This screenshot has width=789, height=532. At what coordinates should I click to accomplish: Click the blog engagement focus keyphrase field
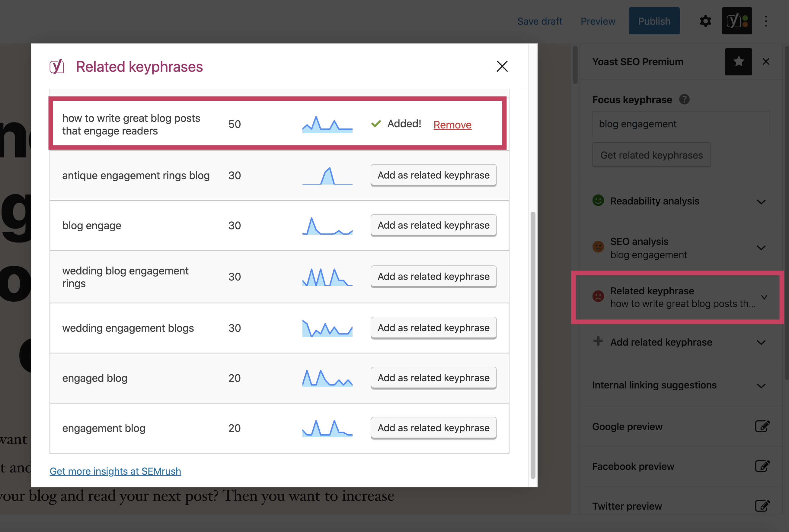point(680,124)
